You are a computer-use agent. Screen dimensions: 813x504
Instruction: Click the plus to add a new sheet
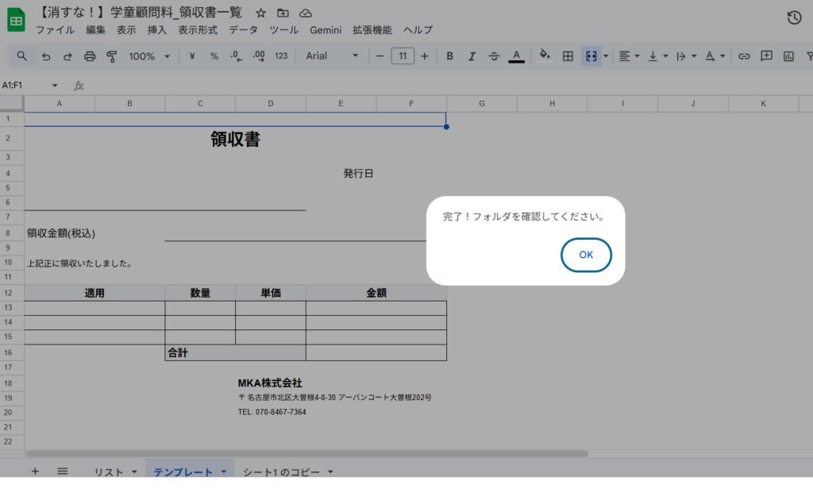click(35, 471)
